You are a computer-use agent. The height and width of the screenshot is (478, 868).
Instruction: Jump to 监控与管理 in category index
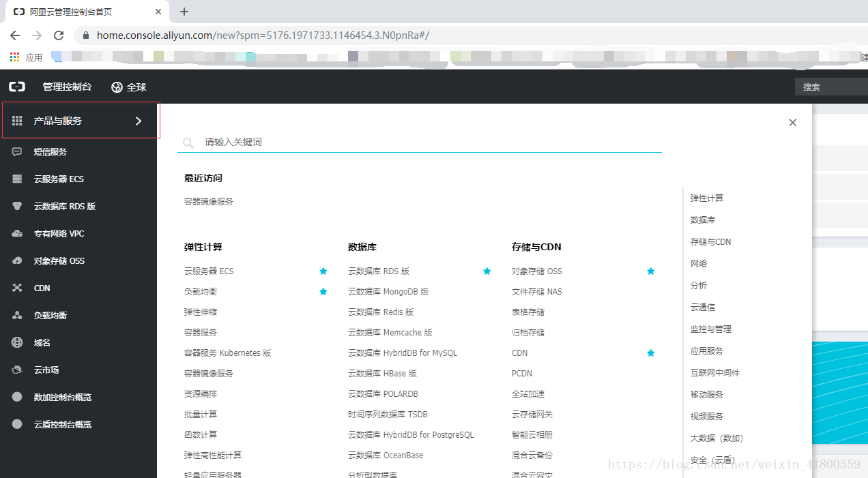[x=711, y=329]
